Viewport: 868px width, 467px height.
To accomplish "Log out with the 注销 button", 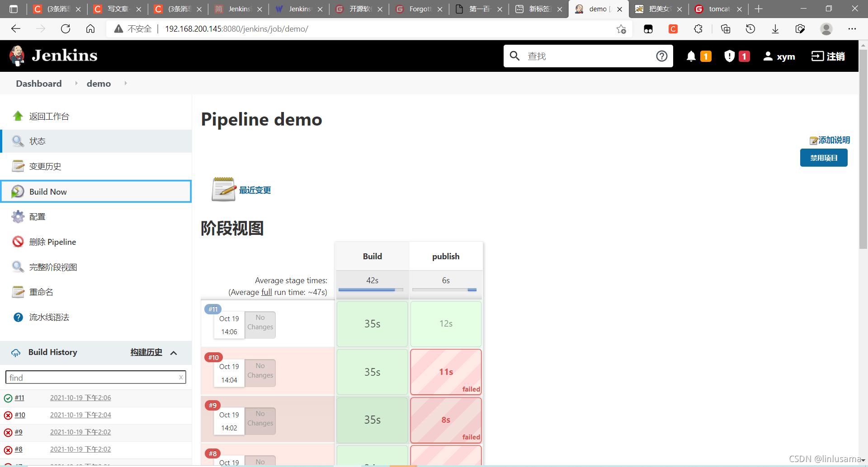I will coord(828,56).
